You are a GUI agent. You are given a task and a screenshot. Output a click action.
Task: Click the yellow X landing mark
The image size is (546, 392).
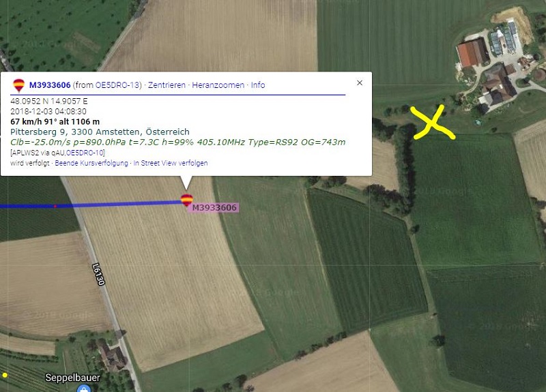point(432,122)
